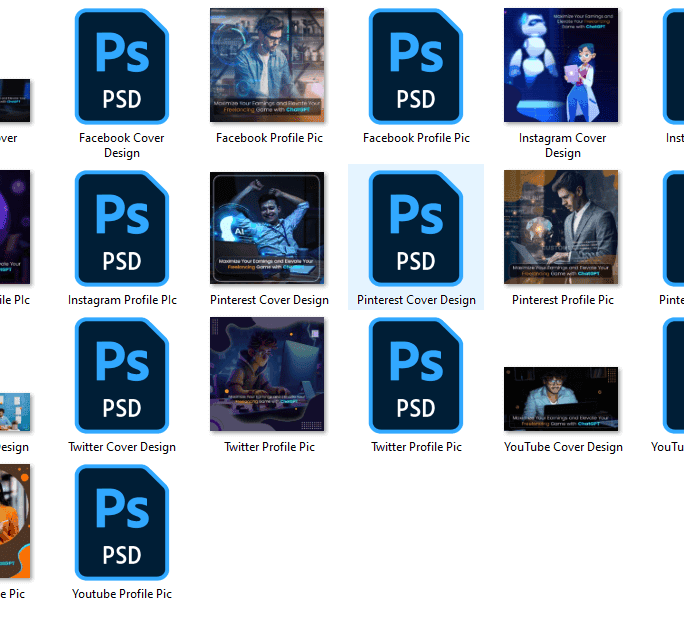Select the Facebook Cover Design PSD file icon
The height and width of the screenshot is (618, 684).
(122, 66)
